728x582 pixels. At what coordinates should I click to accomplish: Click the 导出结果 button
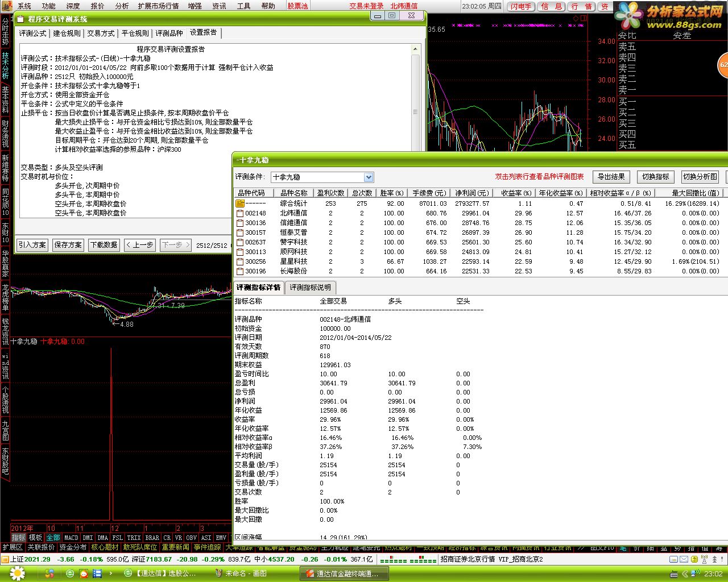611,177
